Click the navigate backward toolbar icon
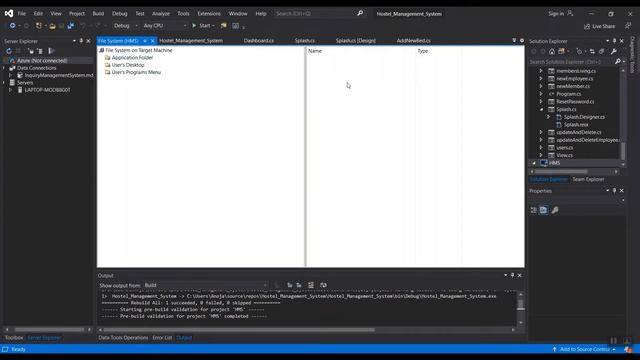Screen dimensions: 640x360 (13, 26)
